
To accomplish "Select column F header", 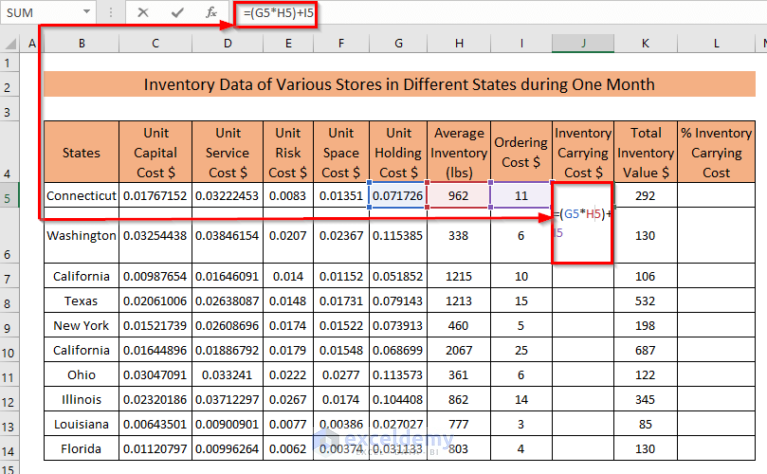I will click(341, 44).
